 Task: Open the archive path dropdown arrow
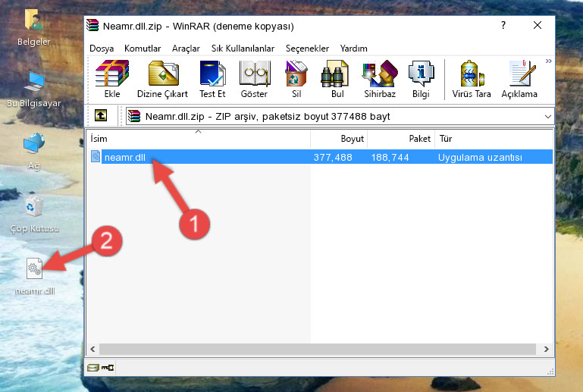[x=547, y=117]
